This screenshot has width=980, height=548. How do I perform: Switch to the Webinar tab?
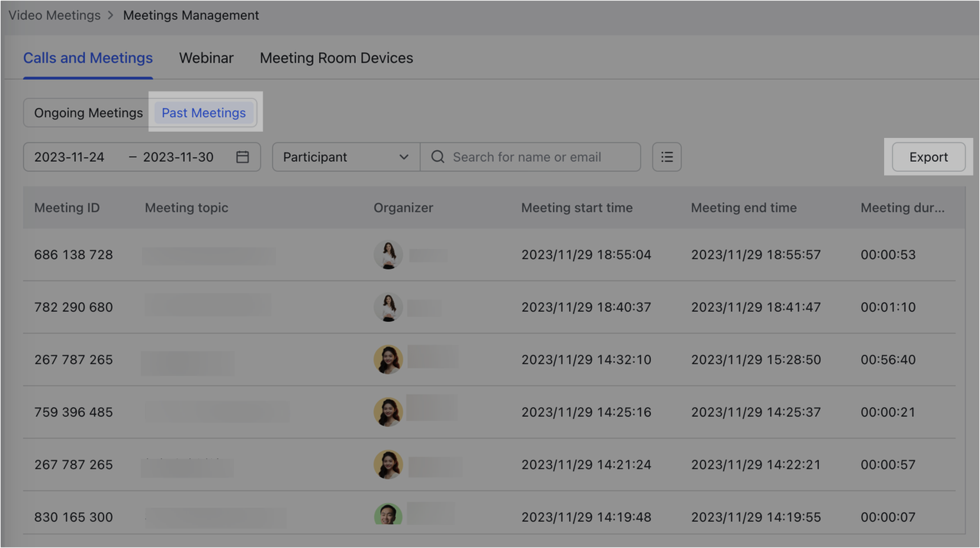pos(206,58)
